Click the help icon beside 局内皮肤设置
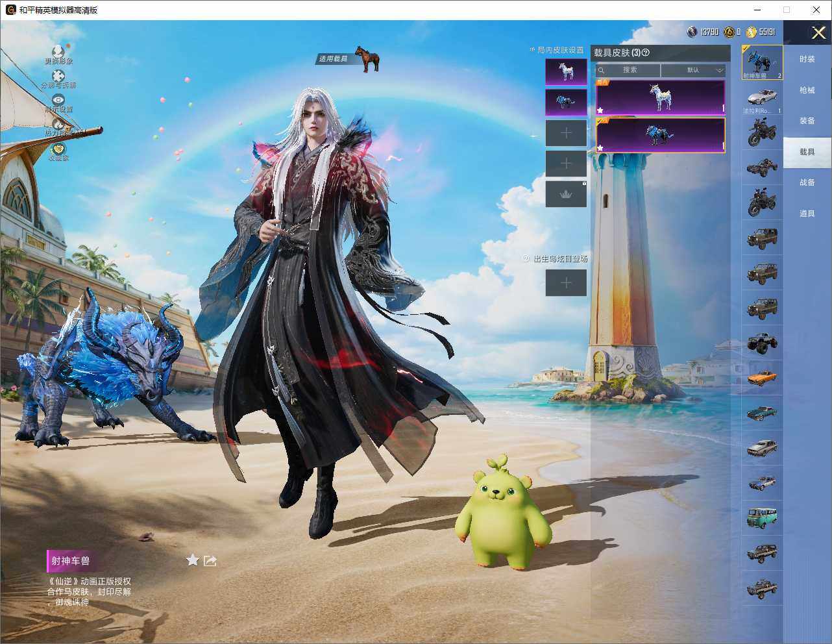 (x=532, y=50)
